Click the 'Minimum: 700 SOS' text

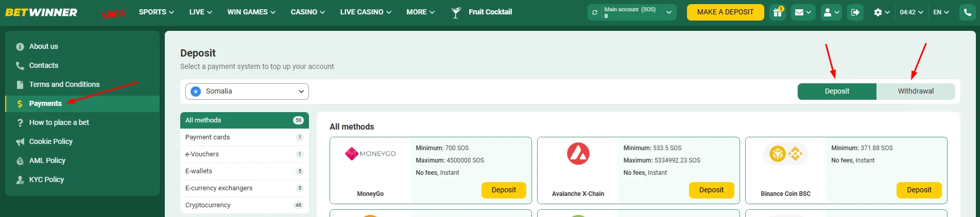click(x=442, y=148)
